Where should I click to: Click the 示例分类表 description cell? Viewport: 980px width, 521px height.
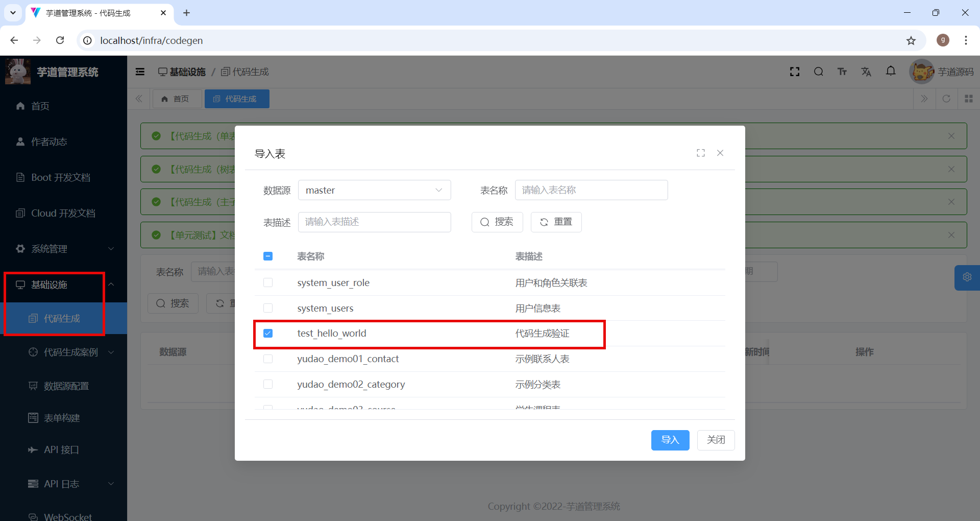538,384
